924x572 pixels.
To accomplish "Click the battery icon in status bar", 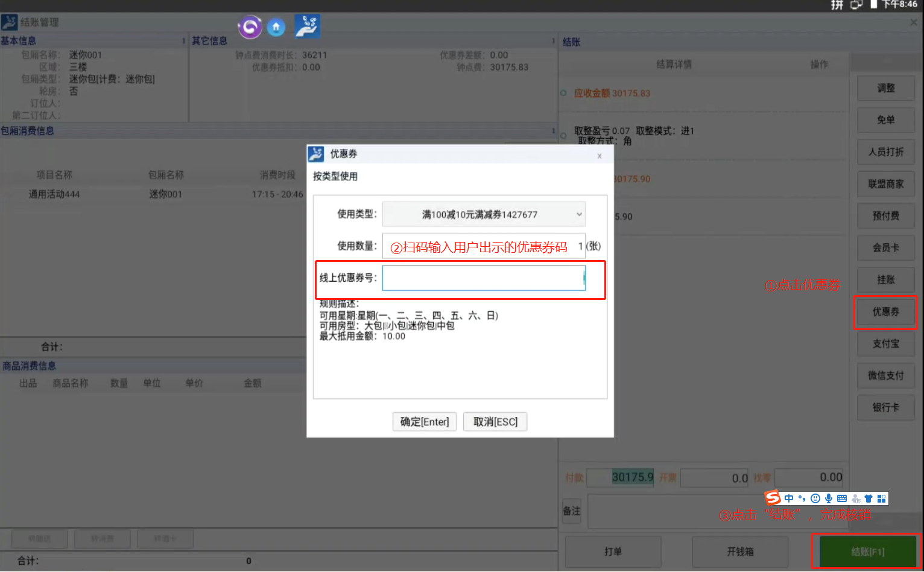I will (873, 5).
